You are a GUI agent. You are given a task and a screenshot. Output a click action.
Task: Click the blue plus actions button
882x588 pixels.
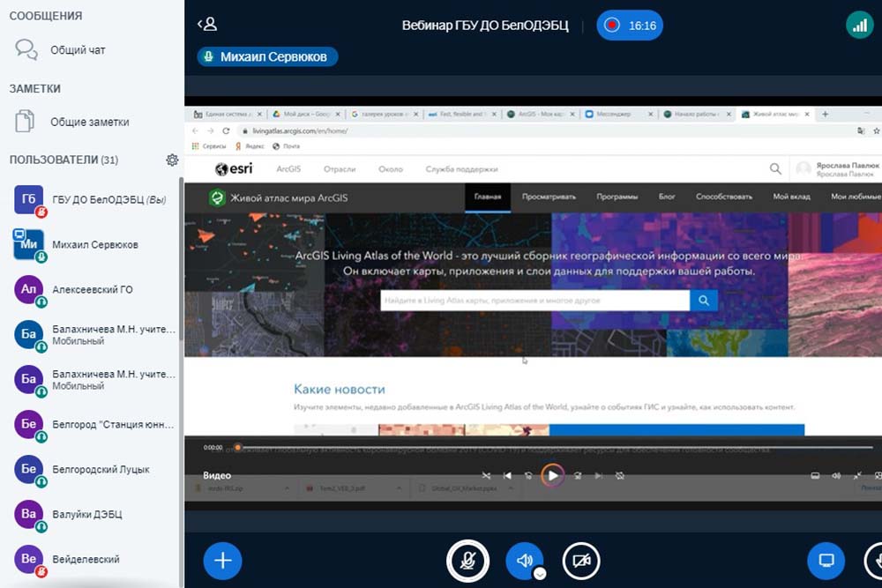[x=223, y=561]
